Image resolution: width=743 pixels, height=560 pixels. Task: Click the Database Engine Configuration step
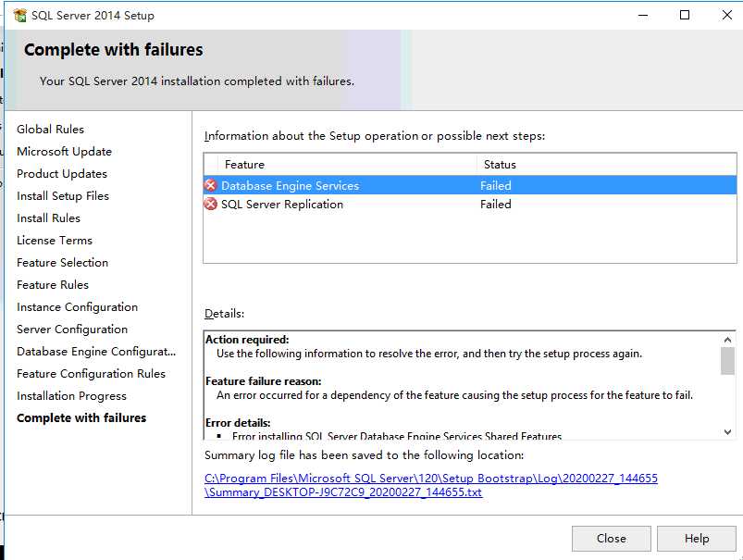pyautogui.click(x=96, y=352)
